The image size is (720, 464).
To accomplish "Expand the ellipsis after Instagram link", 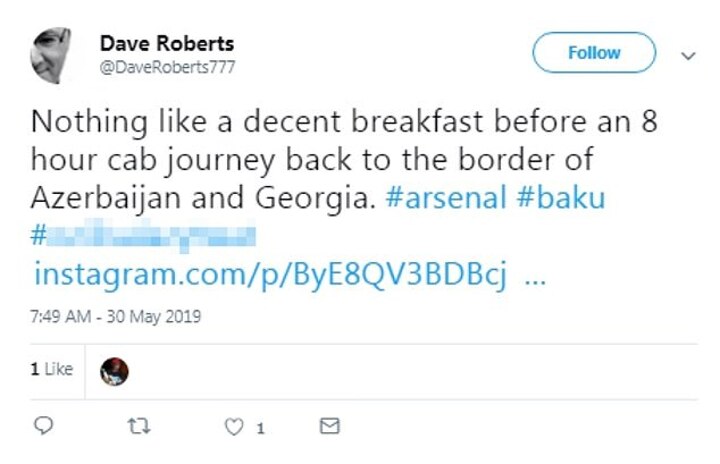I will 534,276.
